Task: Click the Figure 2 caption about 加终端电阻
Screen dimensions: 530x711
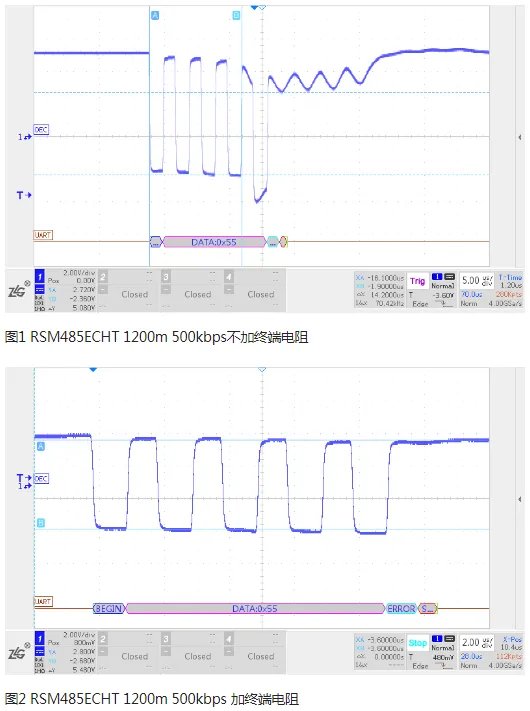Action: point(151,699)
